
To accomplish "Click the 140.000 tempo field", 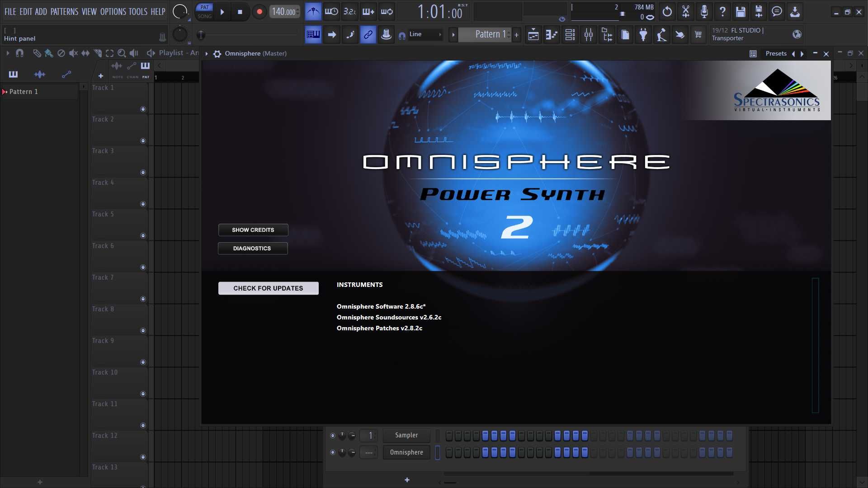I will point(284,12).
